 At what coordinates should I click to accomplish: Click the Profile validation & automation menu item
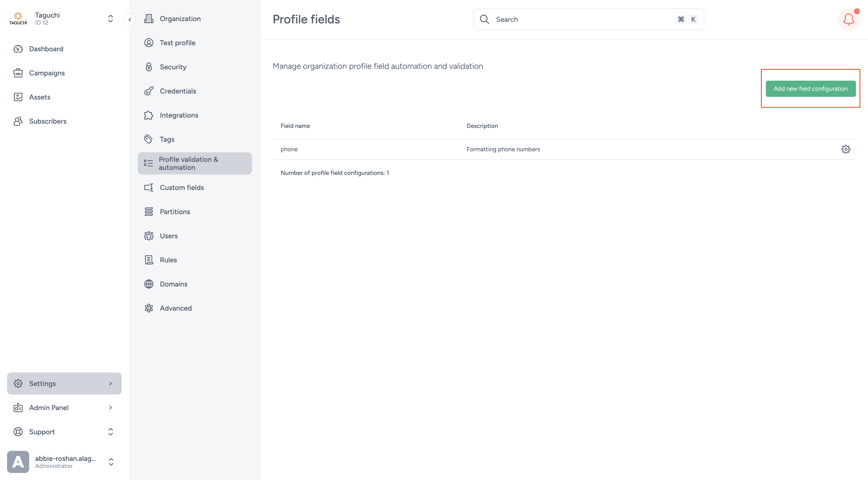tap(195, 163)
